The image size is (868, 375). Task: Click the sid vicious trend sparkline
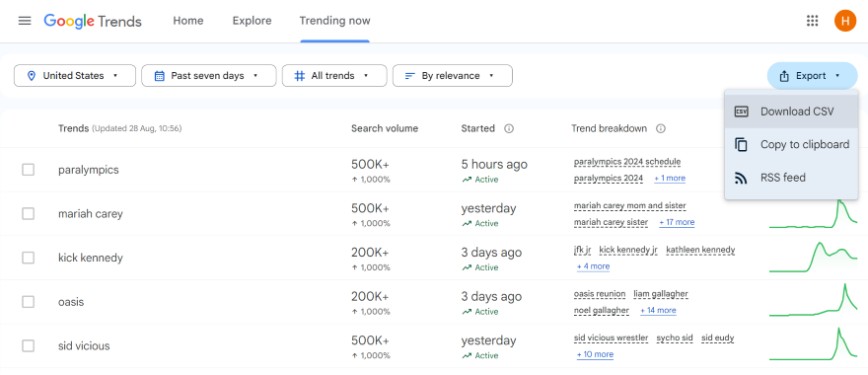pos(813,344)
